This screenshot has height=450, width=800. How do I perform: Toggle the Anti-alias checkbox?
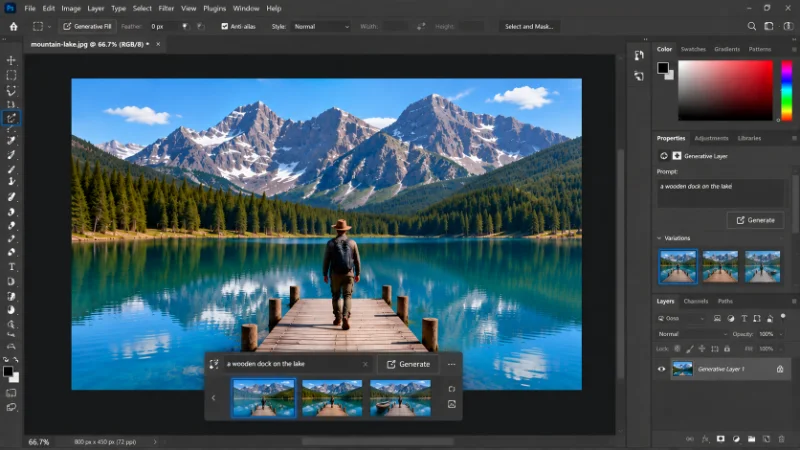click(224, 27)
